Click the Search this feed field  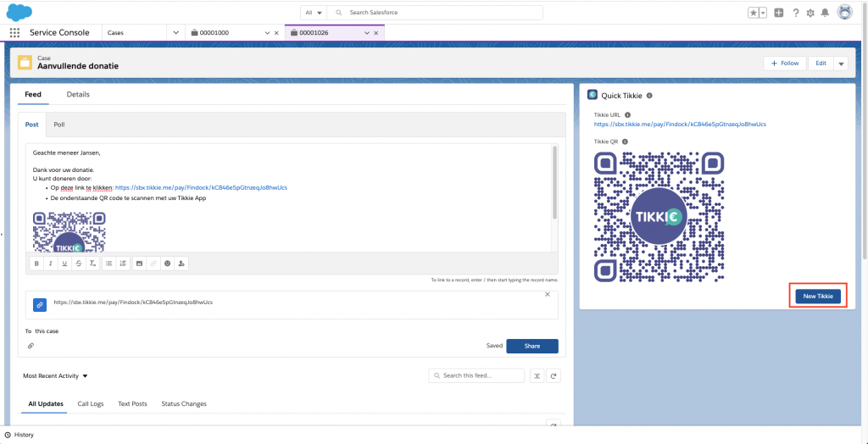(476, 375)
